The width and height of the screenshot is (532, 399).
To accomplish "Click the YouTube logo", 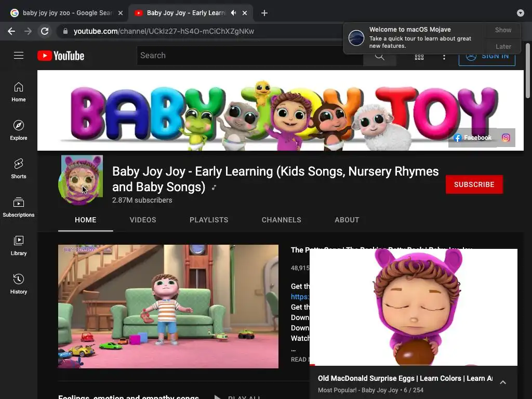I will point(61,56).
